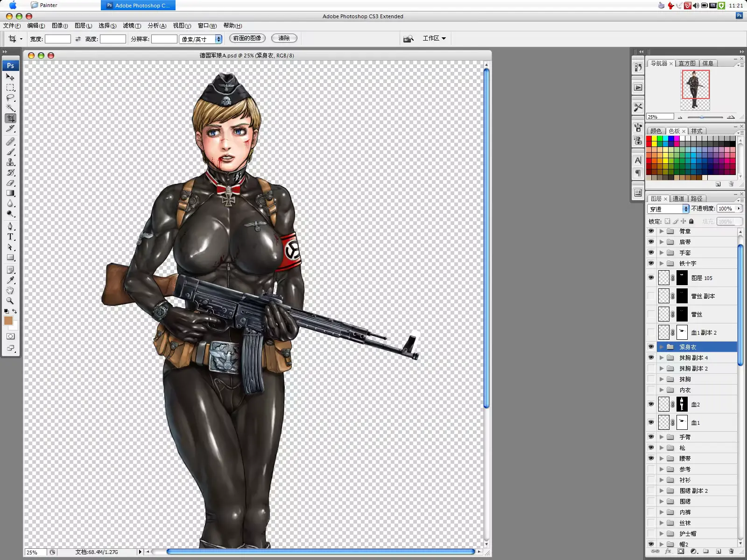Open the 工作区 workspace dropdown
The height and width of the screenshot is (560, 747).
point(434,38)
